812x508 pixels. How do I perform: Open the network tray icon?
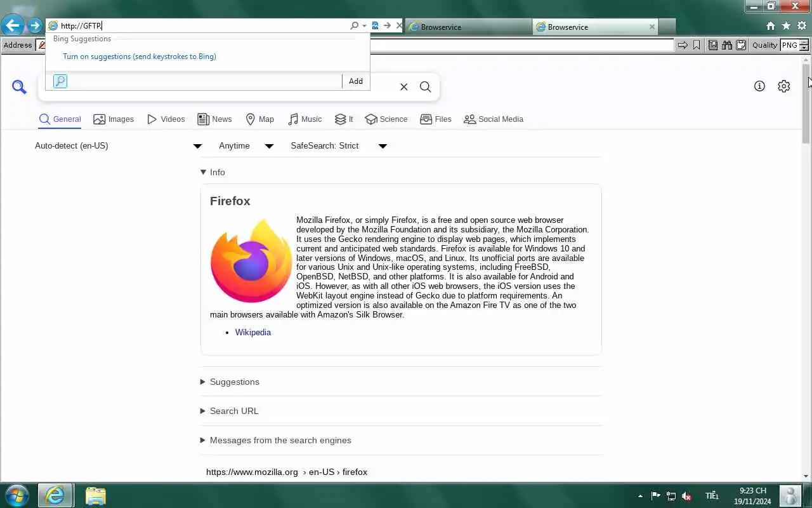671,496
